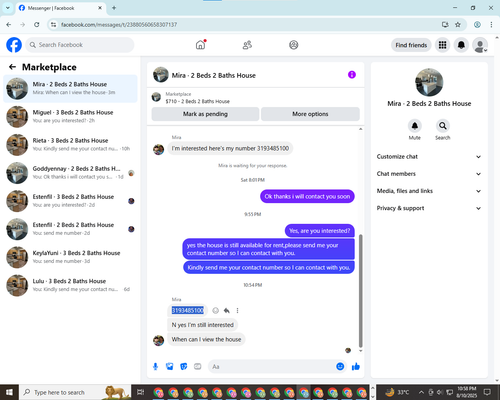The height and width of the screenshot is (400, 500).
Task: Attach a file photo icon
Action: coord(170,367)
